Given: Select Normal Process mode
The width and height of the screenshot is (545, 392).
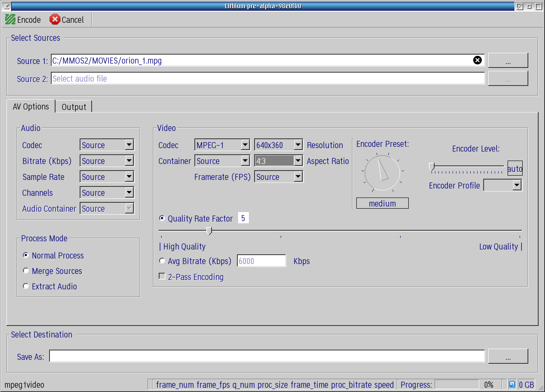Looking at the screenshot, I should coord(26,255).
